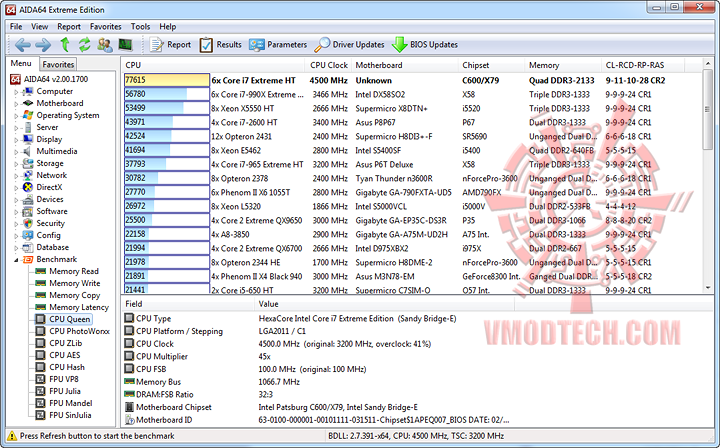Select the 56780 score bar row

pyautogui.click(x=167, y=95)
